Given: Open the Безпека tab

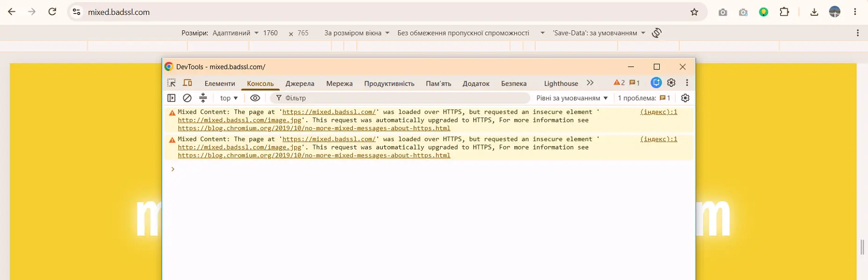Looking at the screenshot, I should (514, 84).
